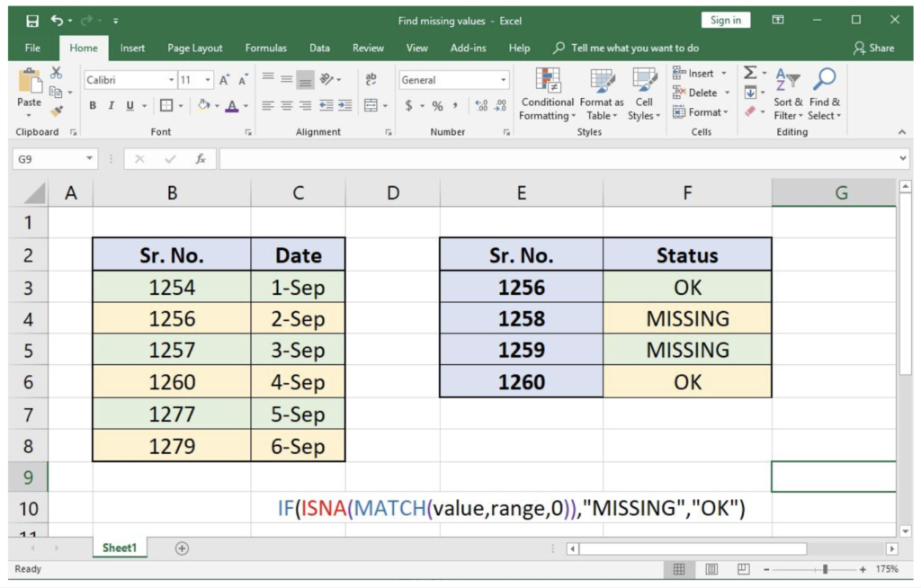Click the AutoSum icon
Viewport: 921px width, 588px height.
point(752,73)
